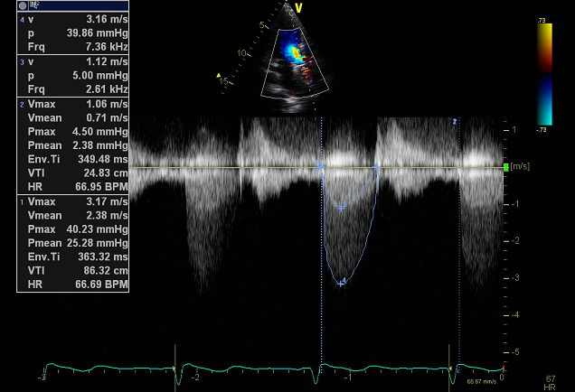This screenshot has height=392, width=575.
Task: Click the trace start cross on the baseline
Action: click(321, 168)
